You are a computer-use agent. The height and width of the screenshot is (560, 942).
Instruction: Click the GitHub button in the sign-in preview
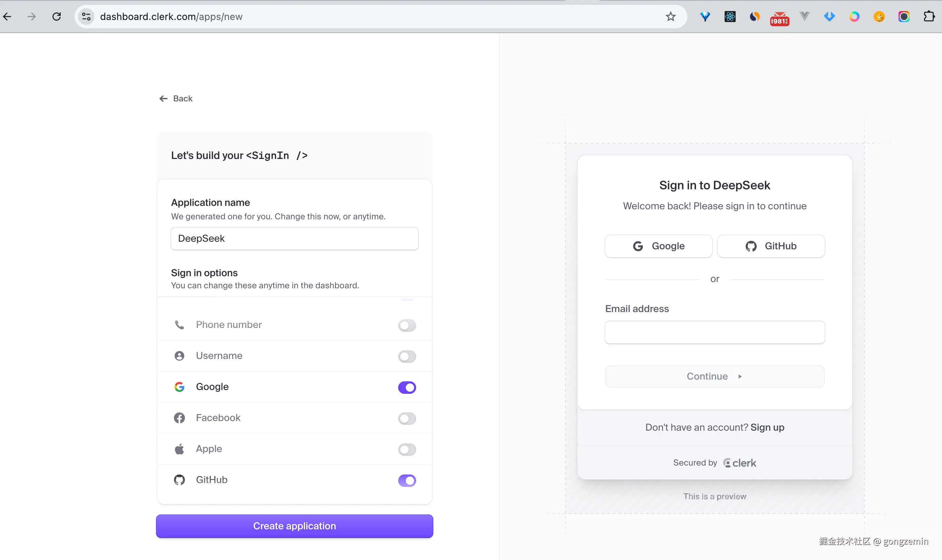pyautogui.click(x=771, y=246)
